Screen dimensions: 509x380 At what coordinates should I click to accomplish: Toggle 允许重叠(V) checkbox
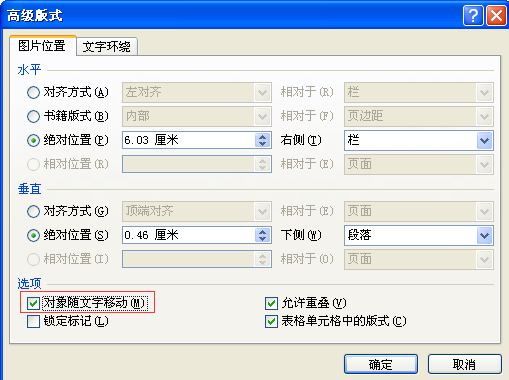point(271,303)
